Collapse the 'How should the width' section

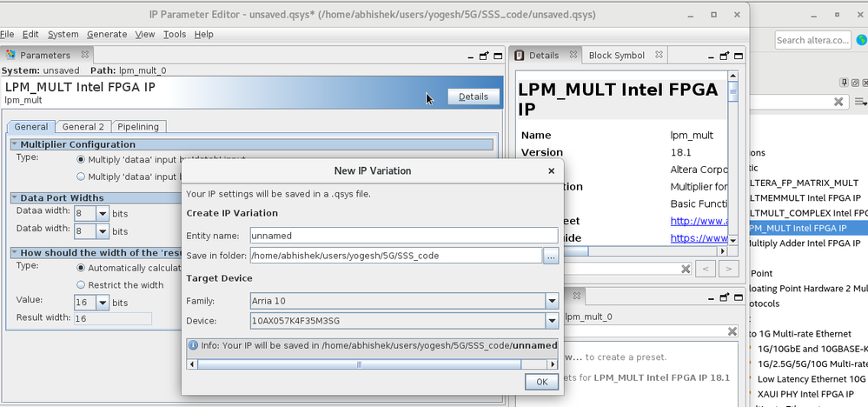(x=15, y=252)
